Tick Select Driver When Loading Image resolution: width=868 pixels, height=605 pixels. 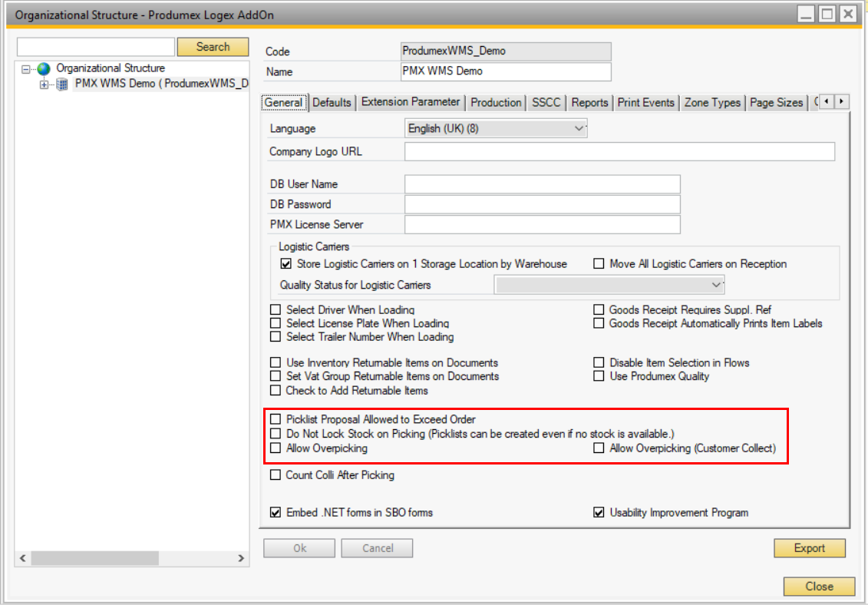click(276, 310)
